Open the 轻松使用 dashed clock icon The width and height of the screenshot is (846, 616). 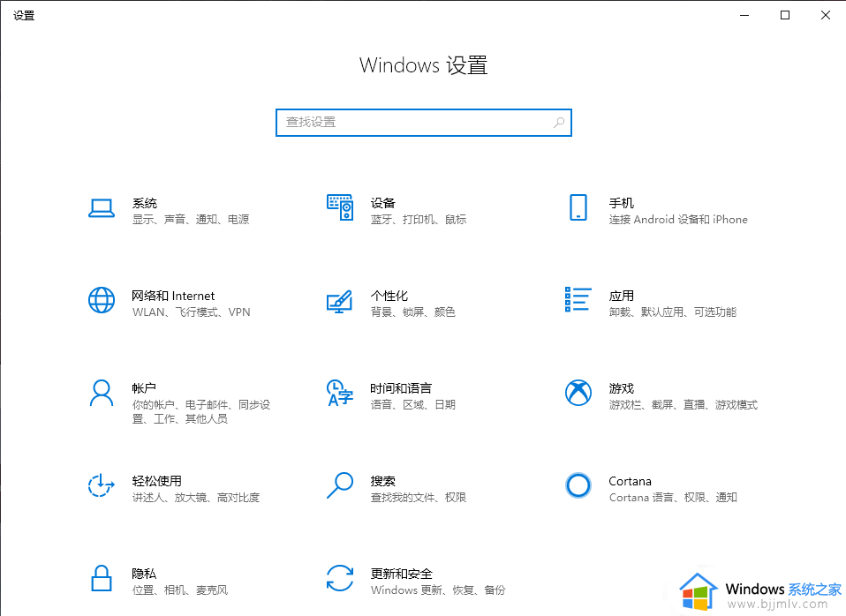[x=102, y=485]
